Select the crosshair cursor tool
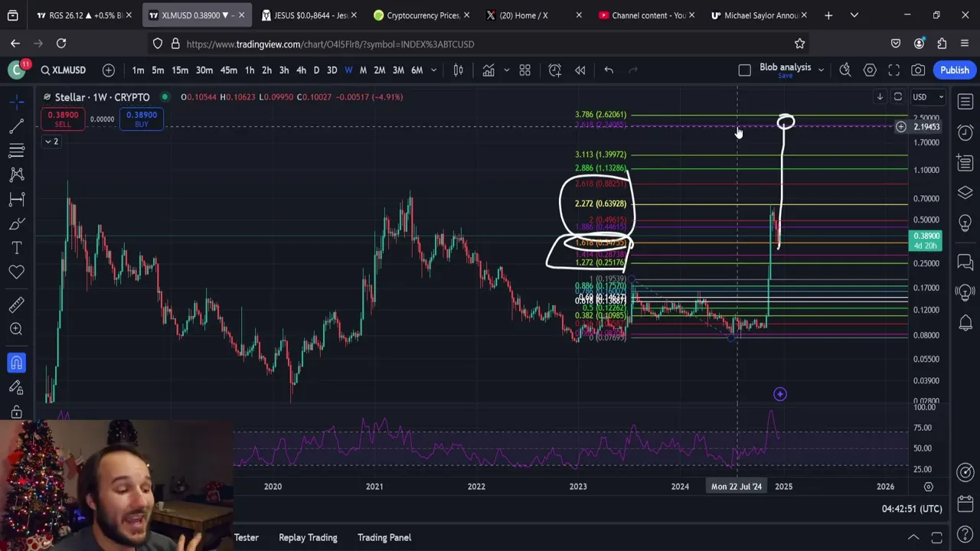Screen dimensions: 980x551 [x=16, y=101]
